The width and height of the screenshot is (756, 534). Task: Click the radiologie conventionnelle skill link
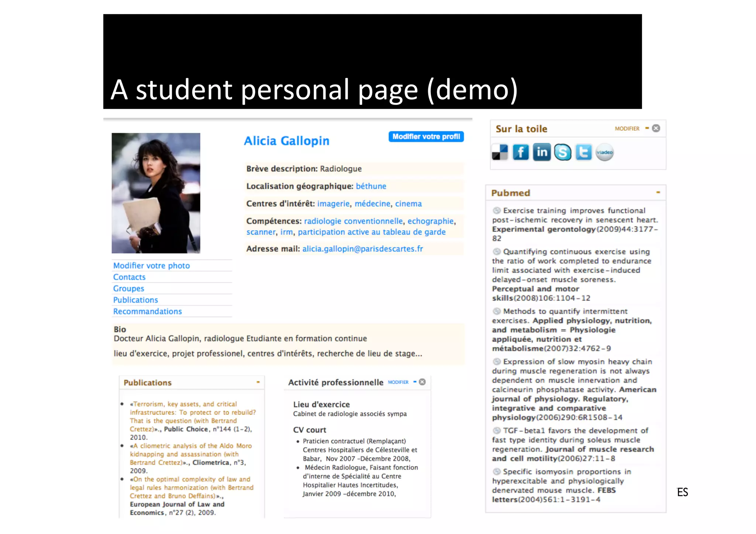point(353,221)
